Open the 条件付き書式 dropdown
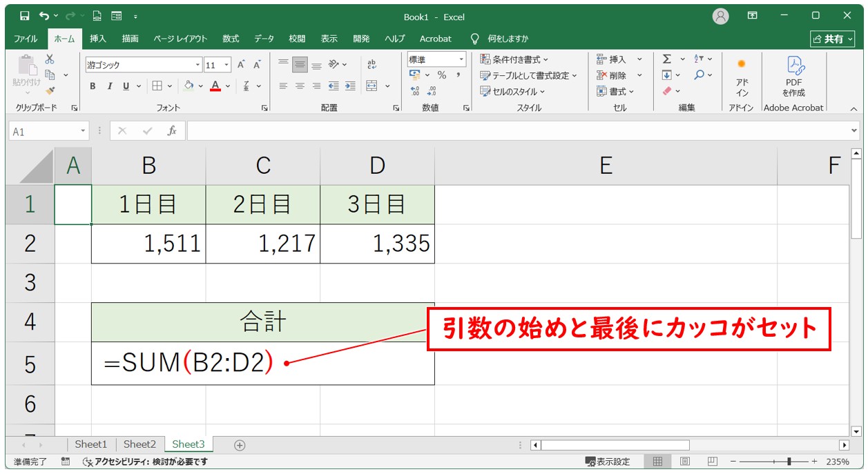This screenshot has height=474, width=868. point(514,60)
